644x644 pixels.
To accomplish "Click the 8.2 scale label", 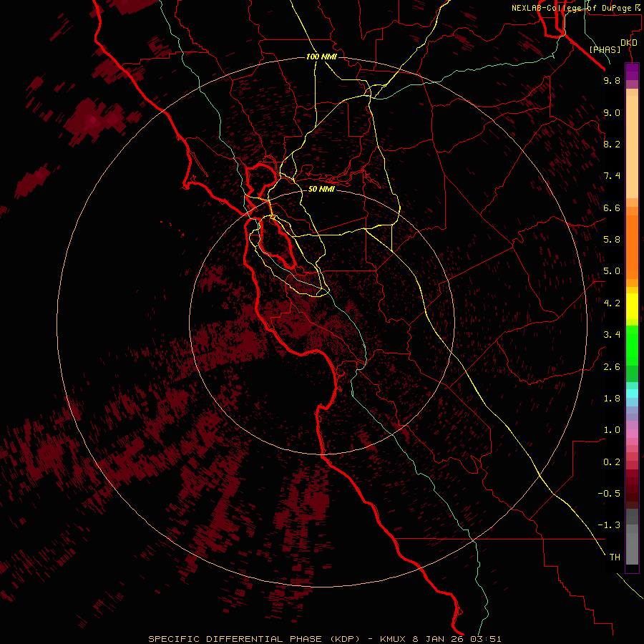I will (x=612, y=144).
